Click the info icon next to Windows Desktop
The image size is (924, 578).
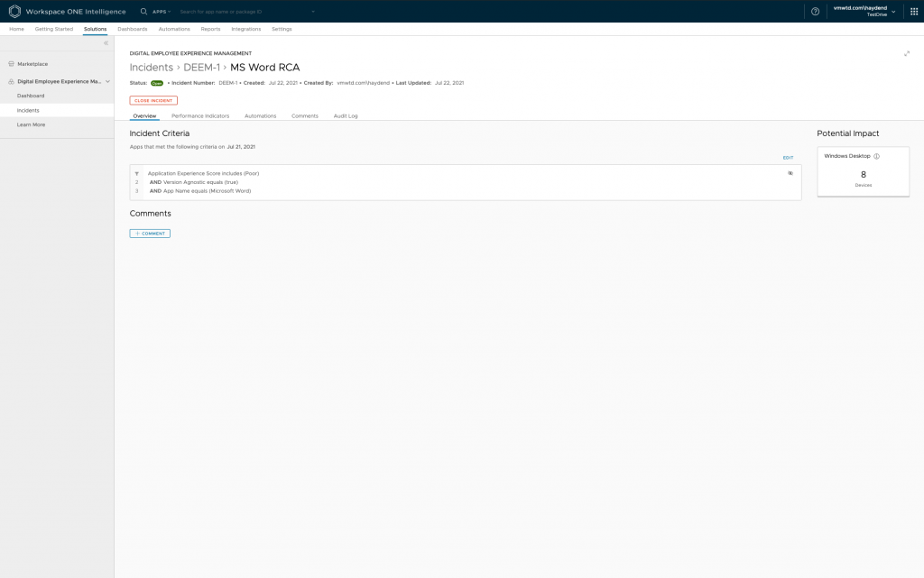click(876, 156)
